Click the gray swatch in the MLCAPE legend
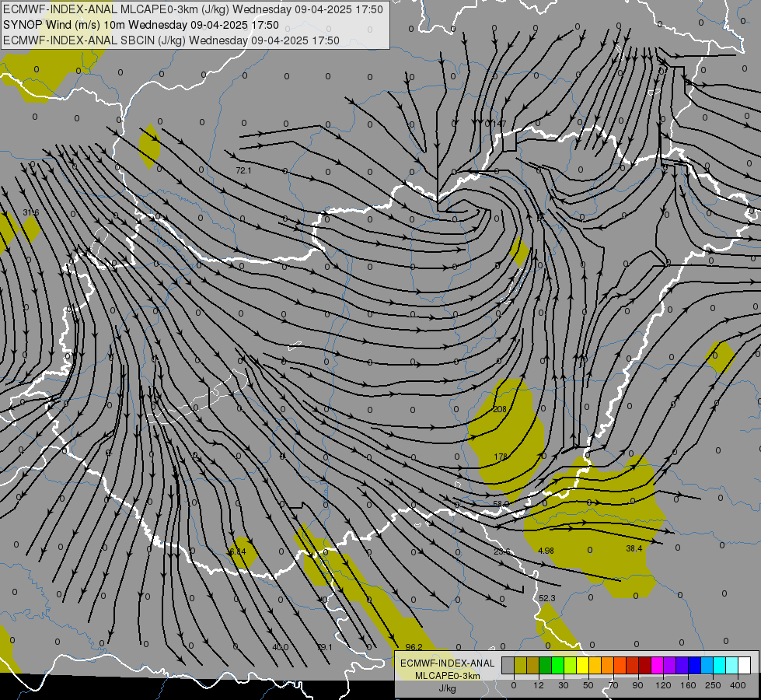 coord(508,665)
